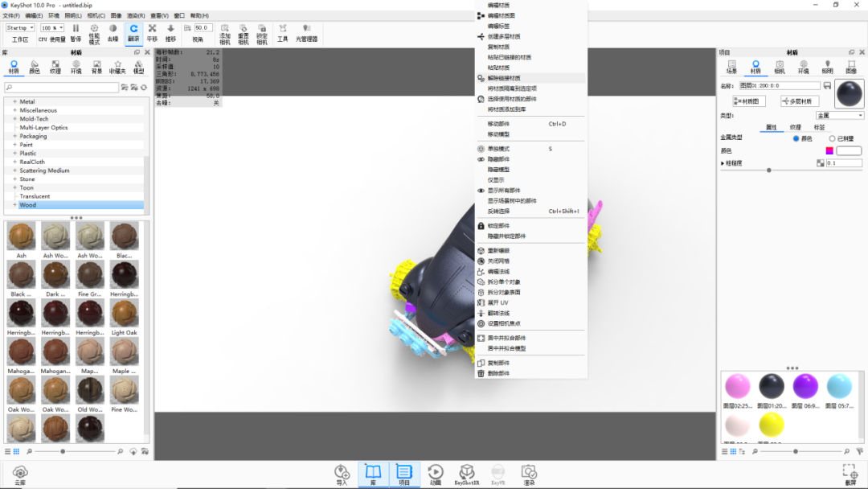Screen dimensions: 868x489
Task: Open the Animation (动画) panel
Action: (x=436, y=475)
